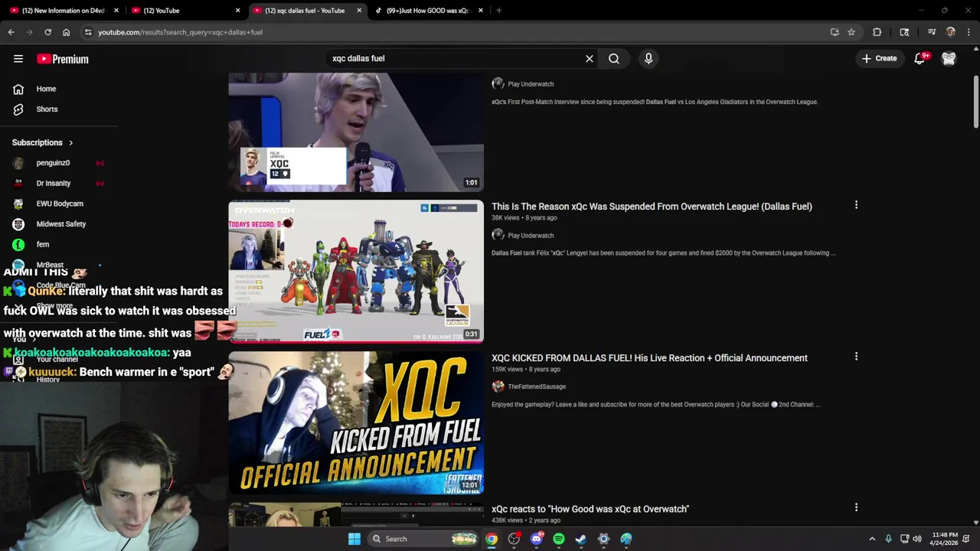Play the Overwatch League suspension thumbnail
Viewport: 980px width, 551px height.
point(356,271)
